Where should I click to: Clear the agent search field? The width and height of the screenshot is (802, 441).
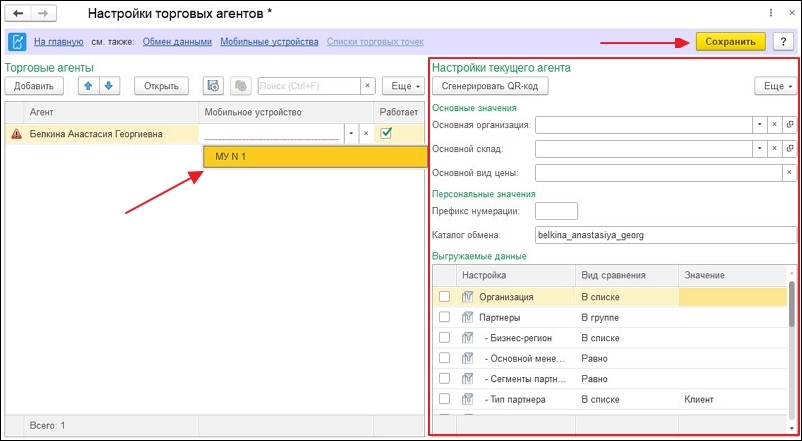(366, 86)
